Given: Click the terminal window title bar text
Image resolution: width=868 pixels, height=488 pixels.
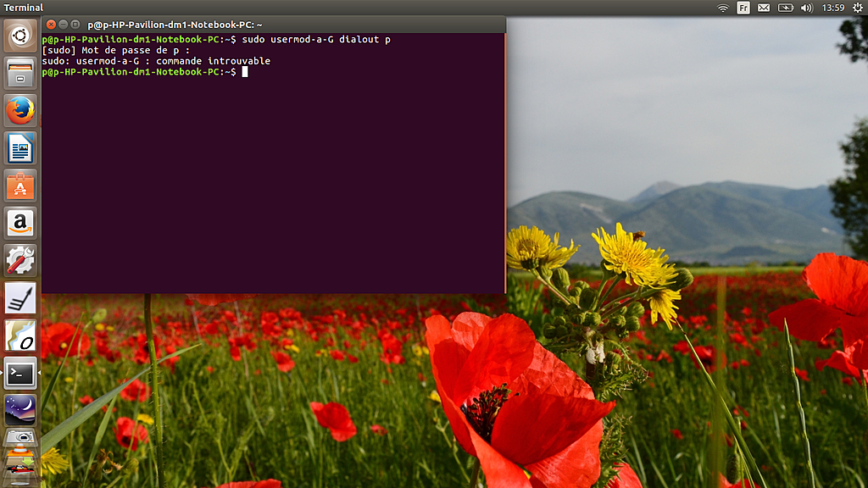Looking at the screenshot, I should point(175,25).
